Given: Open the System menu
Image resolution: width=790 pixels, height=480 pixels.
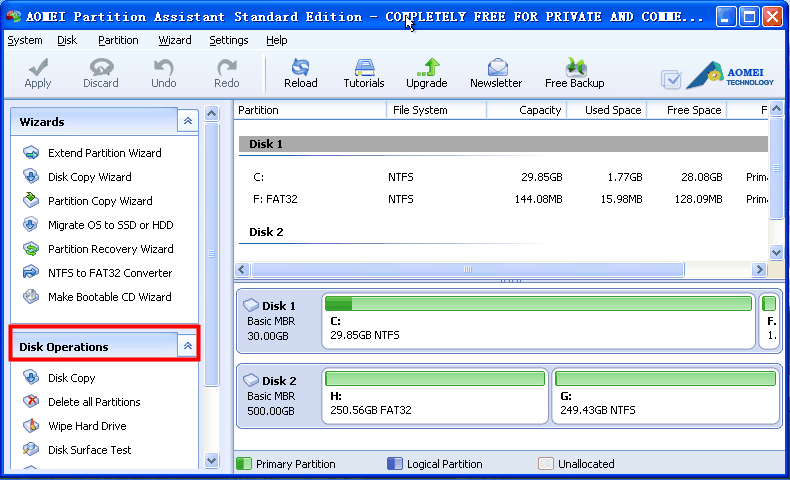Looking at the screenshot, I should click(x=25, y=40).
